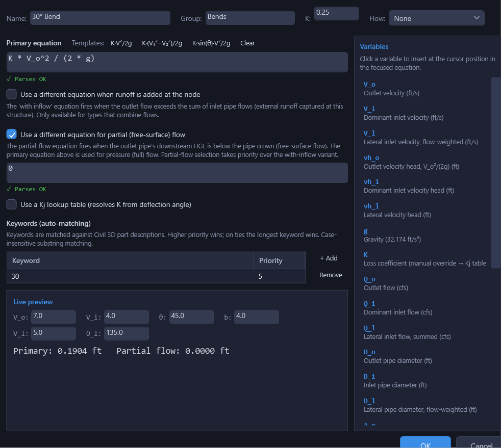Select the keyword cell '30'

coord(131,276)
